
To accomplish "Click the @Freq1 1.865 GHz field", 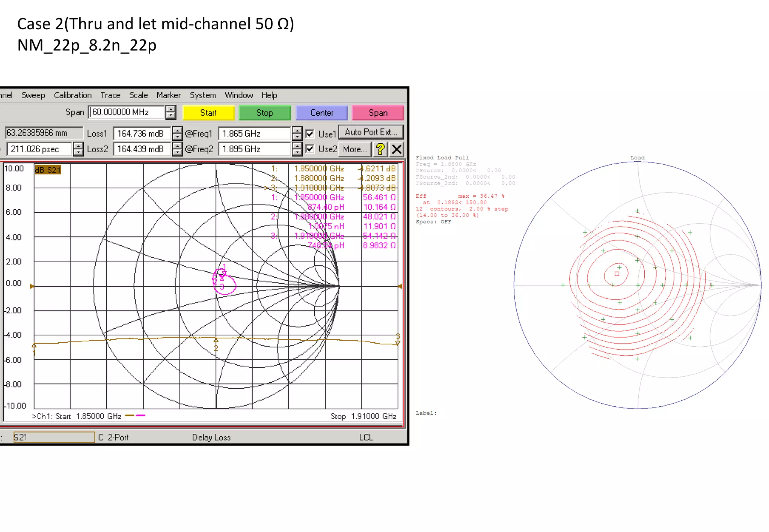I will [x=255, y=134].
